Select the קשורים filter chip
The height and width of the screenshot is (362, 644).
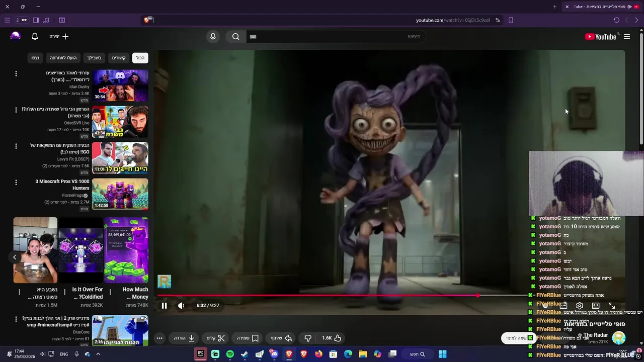click(x=119, y=58)
